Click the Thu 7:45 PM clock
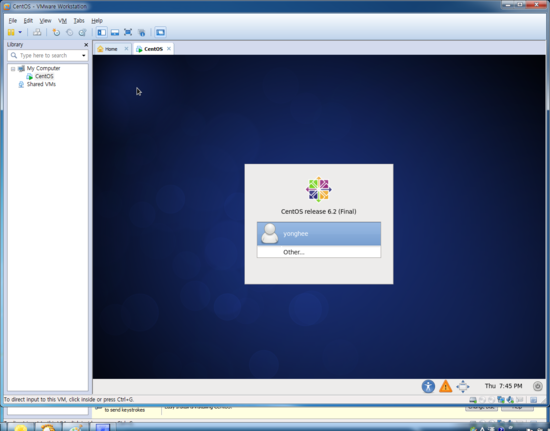The width and height of the screenshot is (550, 431). pos(503,386)
